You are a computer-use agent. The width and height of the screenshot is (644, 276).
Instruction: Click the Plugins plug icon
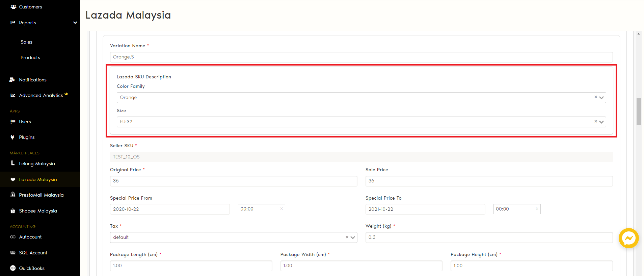point(12,137)
